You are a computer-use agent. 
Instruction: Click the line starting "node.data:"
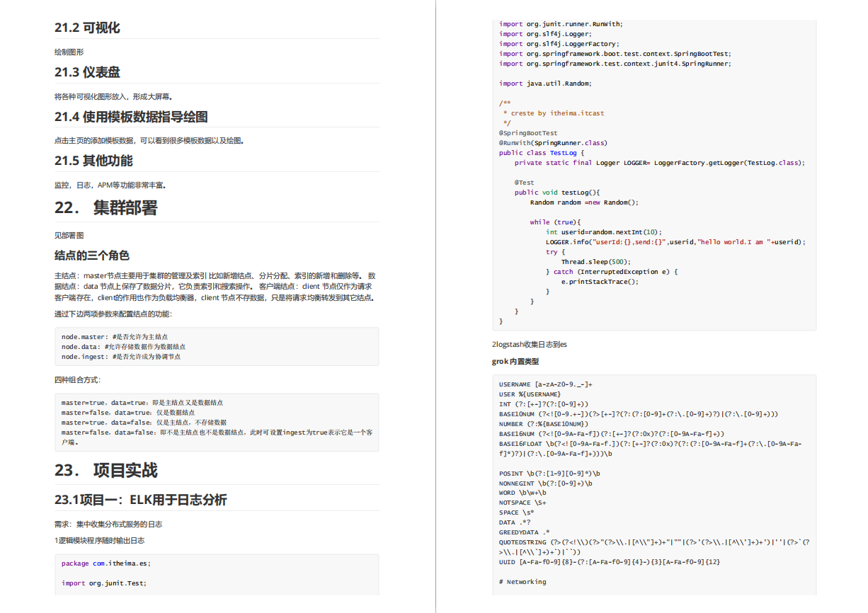coord(124,347)
